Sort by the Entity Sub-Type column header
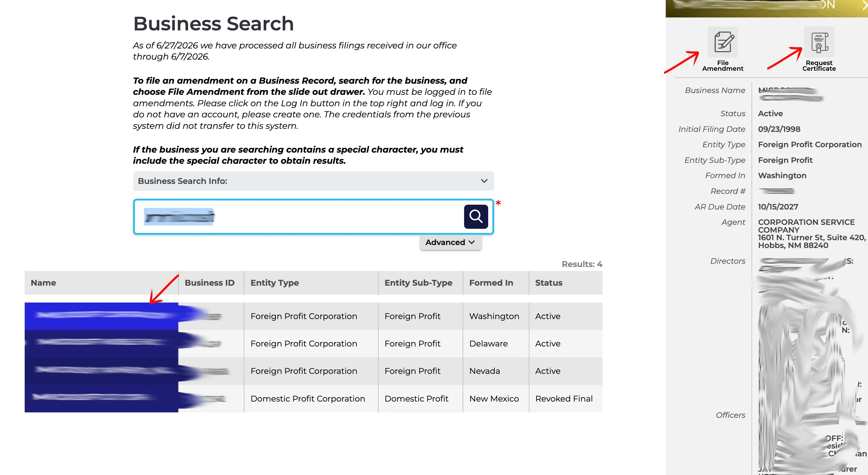868x475 pixels. (420, 283)
